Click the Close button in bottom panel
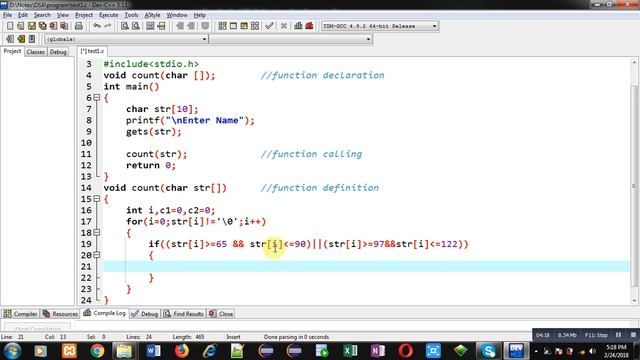The height and width of the screenshot is (360, 640). [x=221, y=313]
